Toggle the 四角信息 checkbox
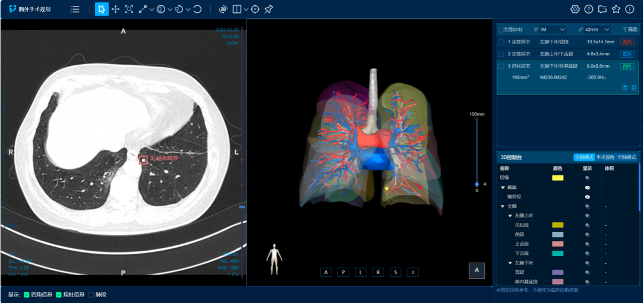This screenshot has width=644, height=303. click(27, 295)
